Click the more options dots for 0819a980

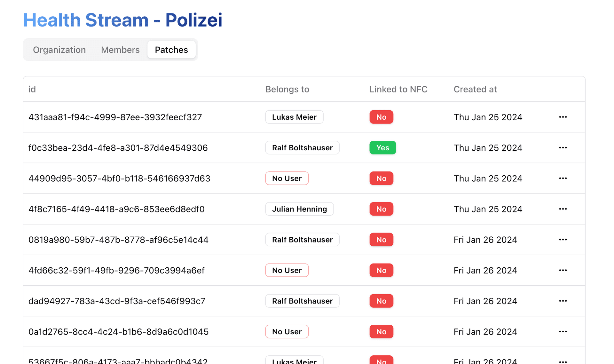click(563, 240)
